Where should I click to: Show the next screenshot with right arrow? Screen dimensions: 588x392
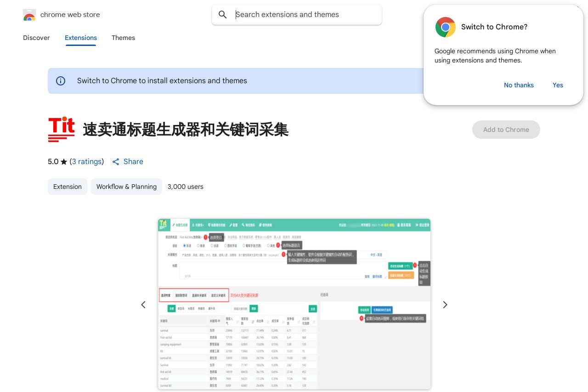click(x=445, y=305)
